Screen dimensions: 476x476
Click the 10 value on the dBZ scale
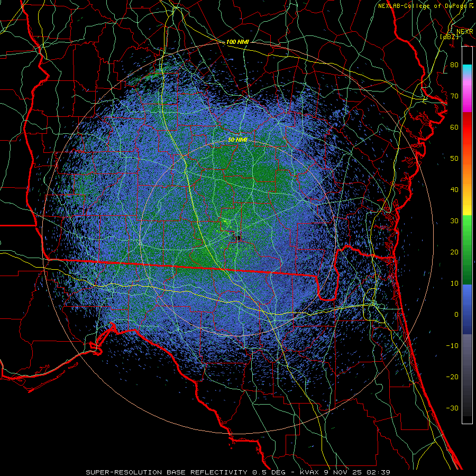click(x=454, y=283)
